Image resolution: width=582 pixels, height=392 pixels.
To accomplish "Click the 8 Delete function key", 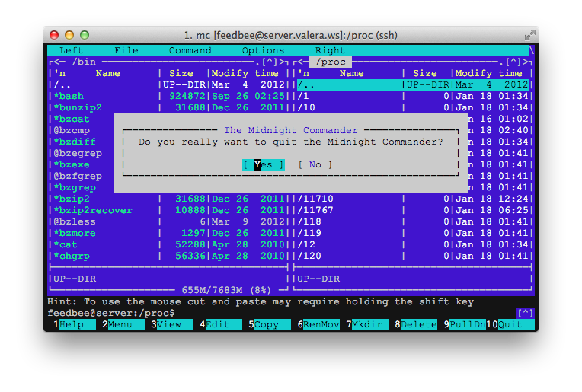I will pyautogui.click(x=416, y=324).
